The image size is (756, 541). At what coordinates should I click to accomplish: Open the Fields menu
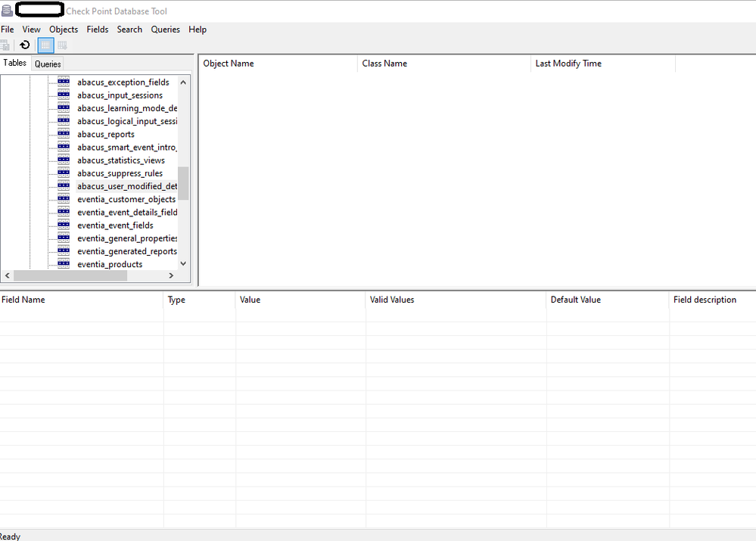(98, 30)
